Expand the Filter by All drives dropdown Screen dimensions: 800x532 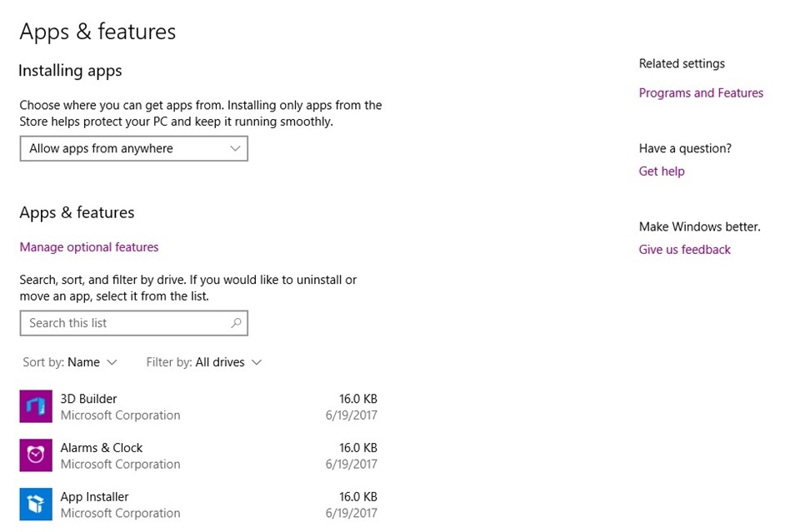(204, 362)
